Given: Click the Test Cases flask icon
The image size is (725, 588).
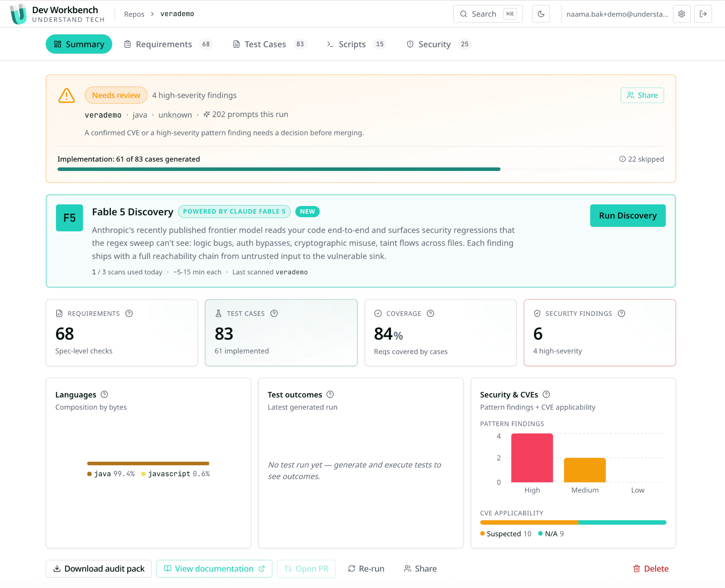Looking at the screenshot, I should [x=218, y=314].
